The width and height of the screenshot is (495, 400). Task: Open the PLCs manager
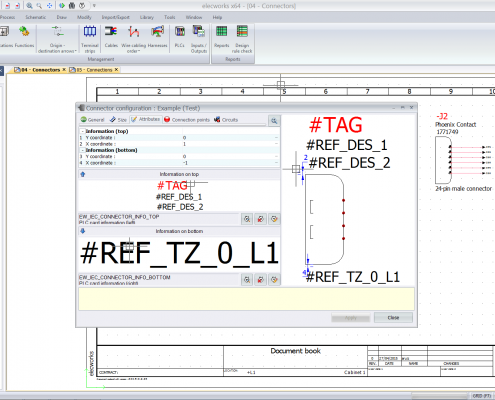pos(180,36)
